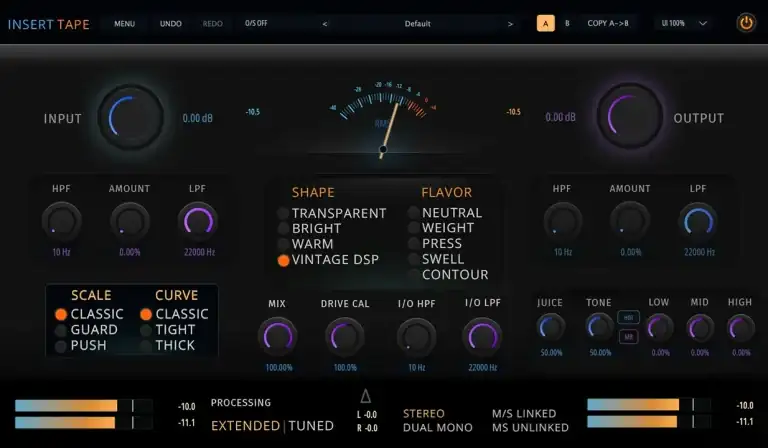Image resolution: width=768 pixels, height=448 pixels.
Task: Select TUNED processing mode
Action: pos(311,426)
